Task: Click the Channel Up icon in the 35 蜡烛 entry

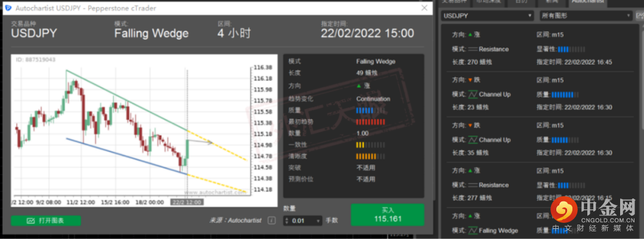Action: (473, 140)
